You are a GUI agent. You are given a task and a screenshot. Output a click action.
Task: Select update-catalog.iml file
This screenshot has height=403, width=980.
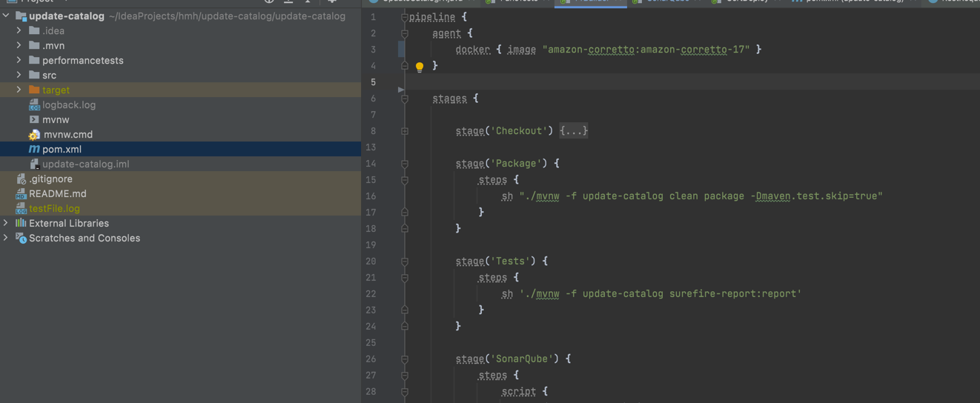(x=180, y=164)
